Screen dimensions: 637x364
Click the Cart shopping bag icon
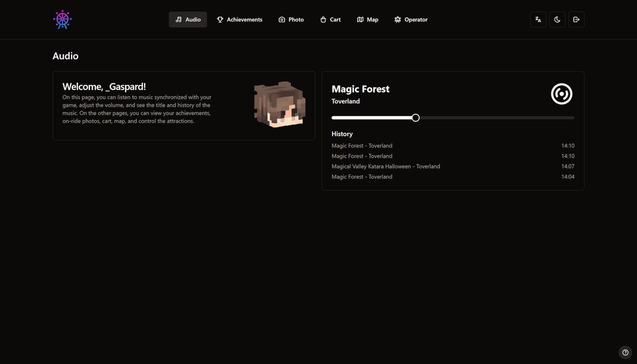[324, 20]
